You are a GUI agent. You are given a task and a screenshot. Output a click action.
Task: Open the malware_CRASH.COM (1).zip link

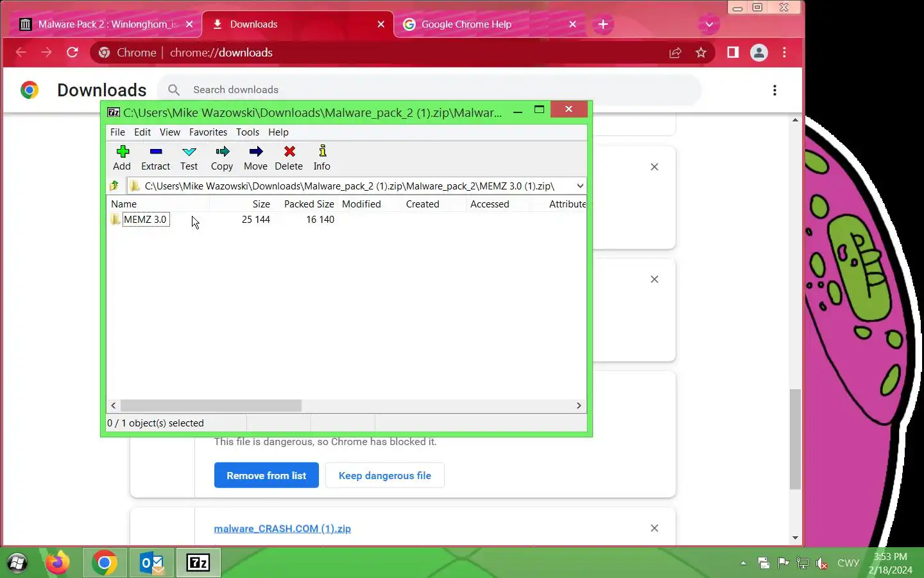pyautogui.click(x=282, y=529)
